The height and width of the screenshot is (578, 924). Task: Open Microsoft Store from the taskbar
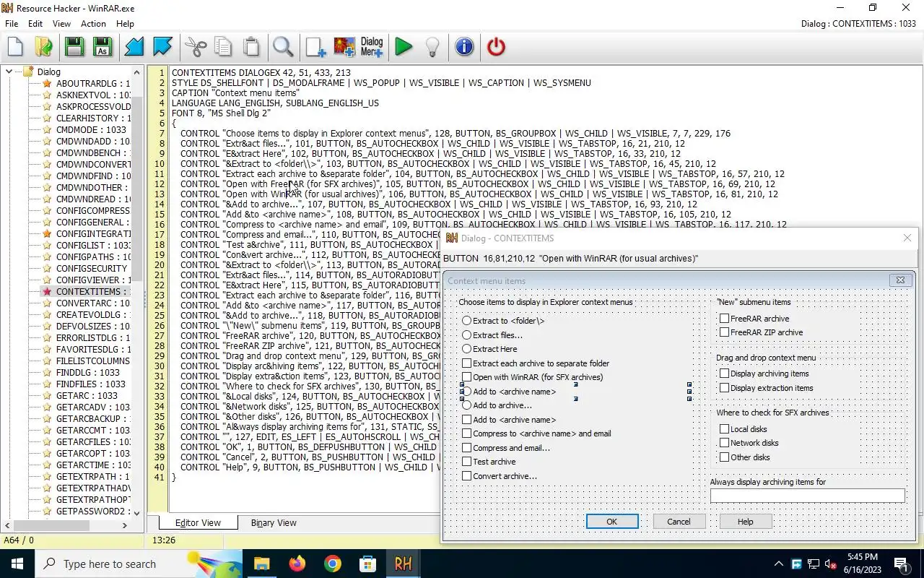[367, 564]
